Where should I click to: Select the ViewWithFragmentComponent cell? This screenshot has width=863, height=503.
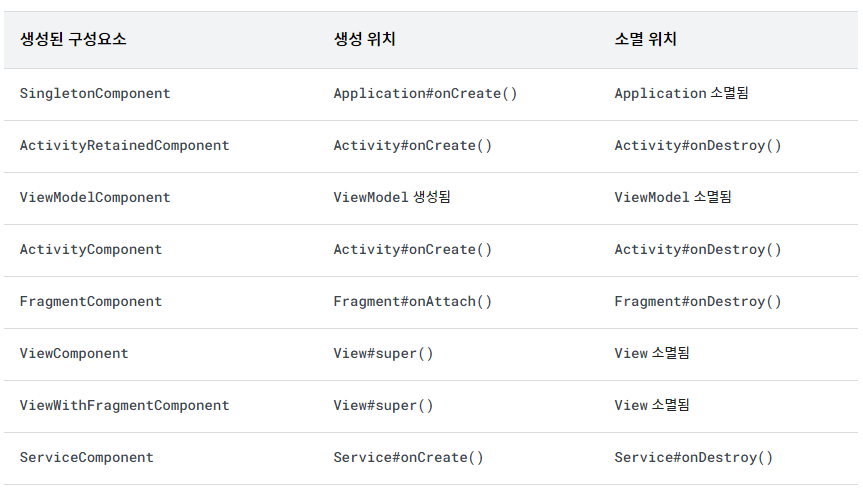124,406
